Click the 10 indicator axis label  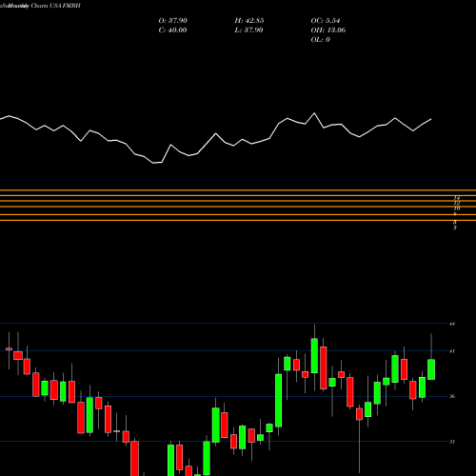tap(457, 208)
